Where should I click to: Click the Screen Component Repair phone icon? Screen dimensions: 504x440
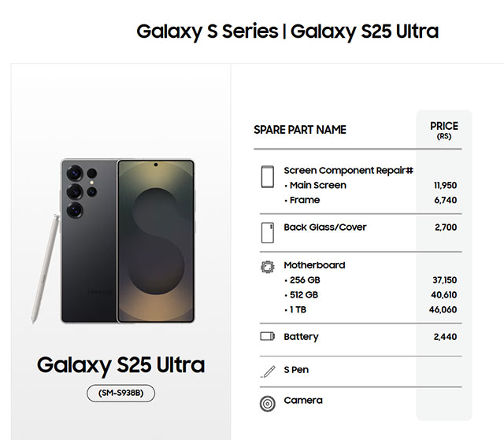[x=267, y=176]
